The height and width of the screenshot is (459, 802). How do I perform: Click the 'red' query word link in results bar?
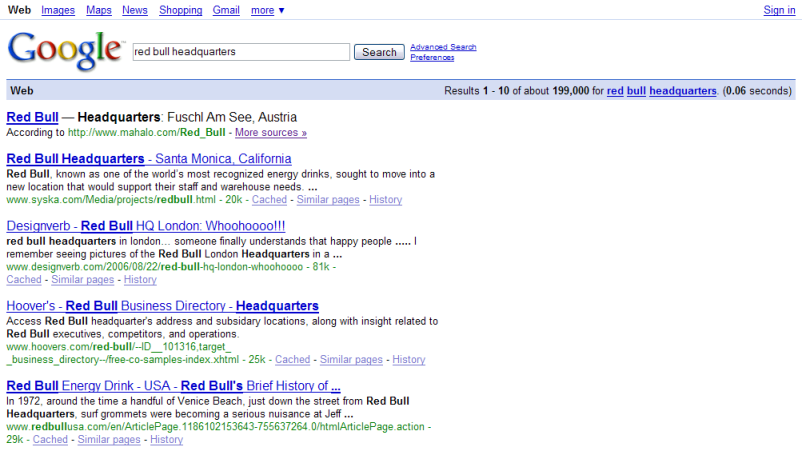(x=615, y=91)
